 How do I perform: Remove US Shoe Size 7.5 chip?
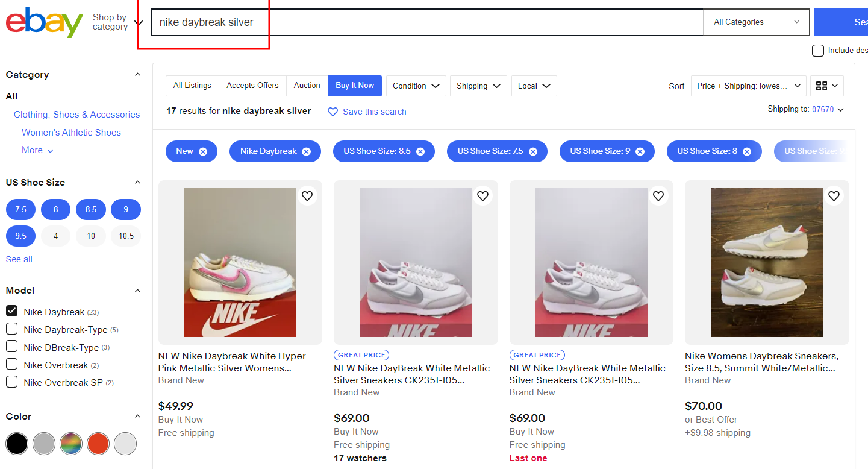[533, 151]
